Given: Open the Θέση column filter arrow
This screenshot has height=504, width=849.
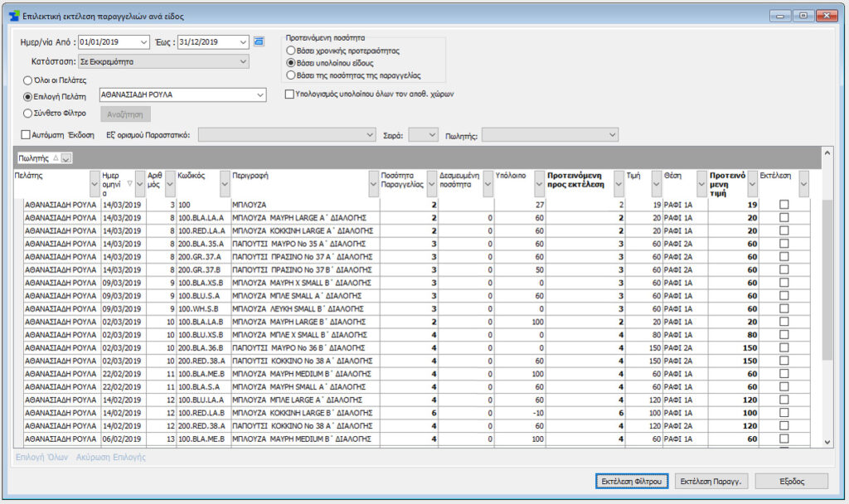Looking at the screenshot, I should pyautogui.click(x=701, y=185).
